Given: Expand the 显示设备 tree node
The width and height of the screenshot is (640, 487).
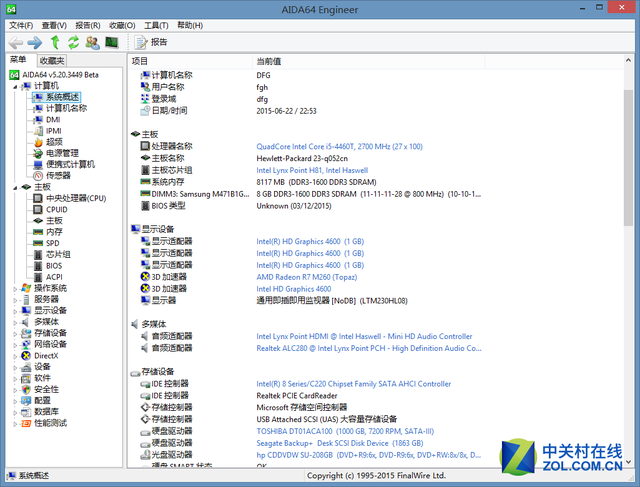Looking at the screenshot, I should [15, 311].
